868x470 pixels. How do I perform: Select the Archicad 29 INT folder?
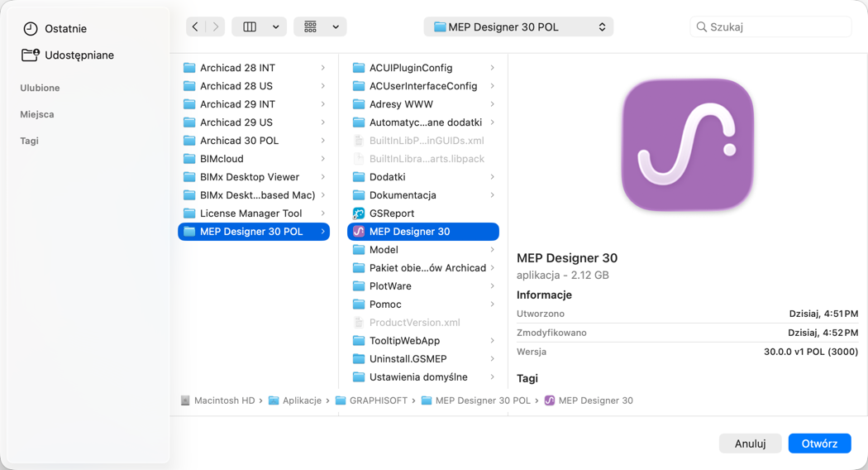(x=254, y=104)
